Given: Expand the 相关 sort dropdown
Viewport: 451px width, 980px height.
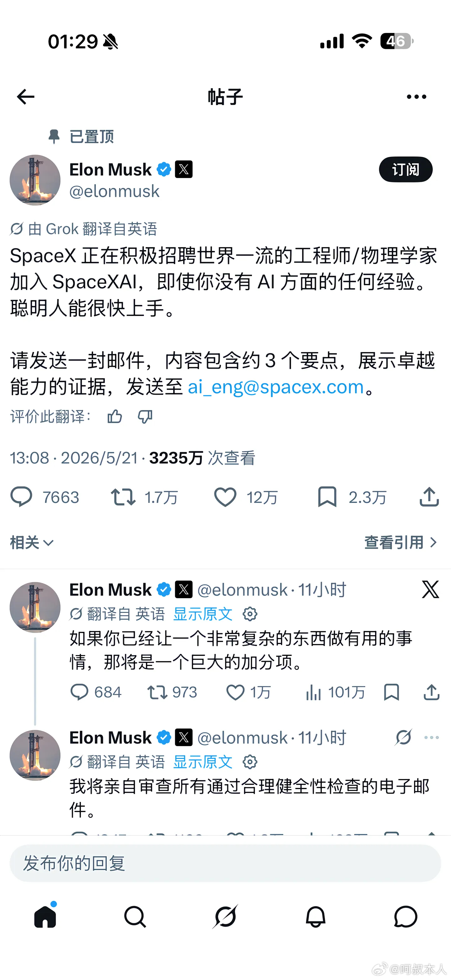Looking at the screenshot, I should pos(32,542).
